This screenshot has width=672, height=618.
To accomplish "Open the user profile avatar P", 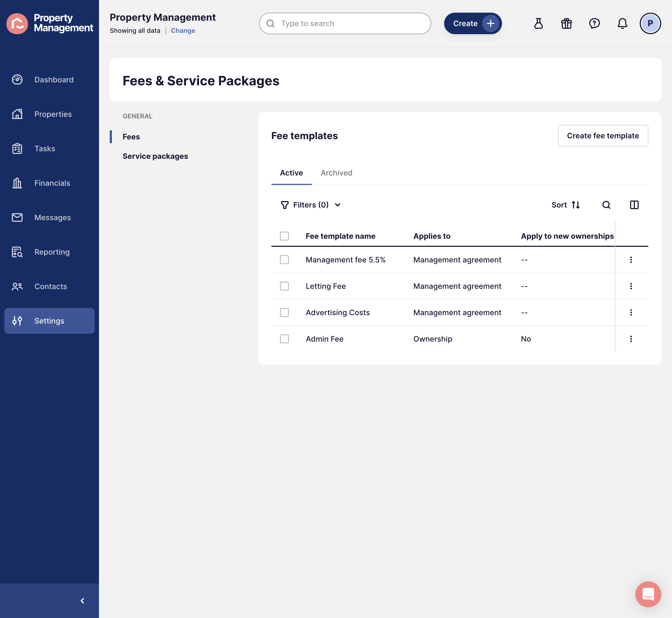I will coord(650,23).
